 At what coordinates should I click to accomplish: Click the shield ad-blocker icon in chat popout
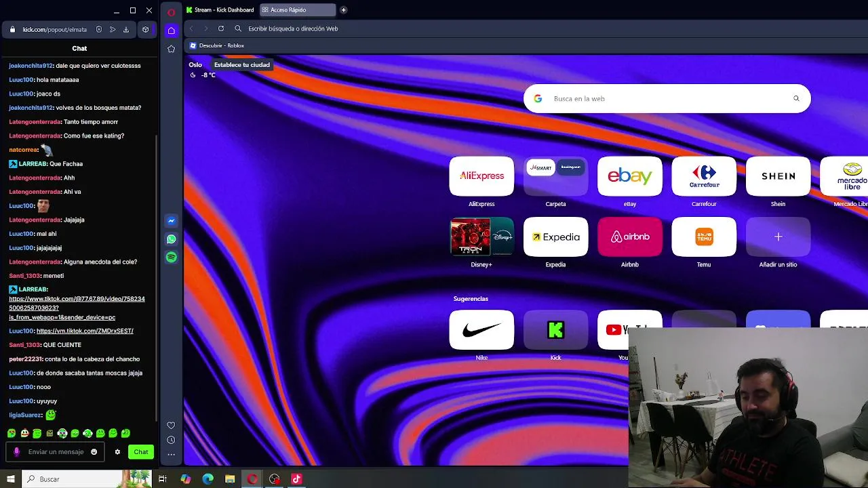coord(99,30)
